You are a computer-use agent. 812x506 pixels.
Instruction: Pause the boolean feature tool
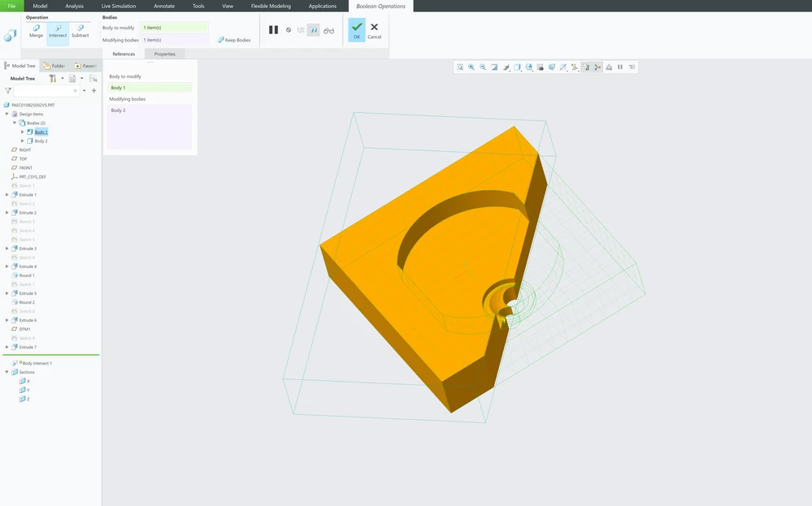click(x=273, y=30)
